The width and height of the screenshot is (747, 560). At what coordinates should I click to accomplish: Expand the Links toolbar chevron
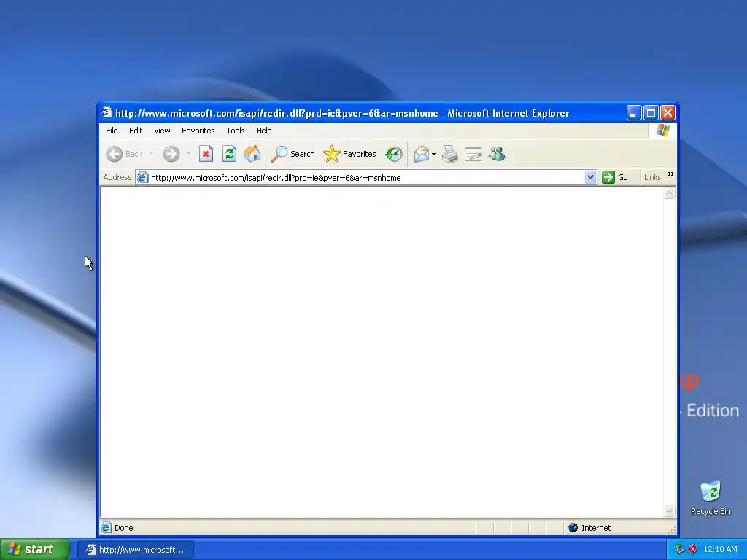(671, 174)
